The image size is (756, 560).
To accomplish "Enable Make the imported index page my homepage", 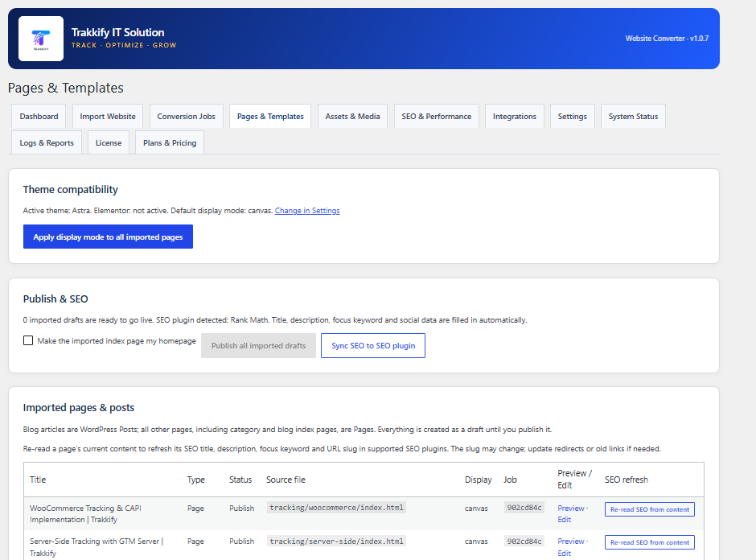I will point(28,340).
